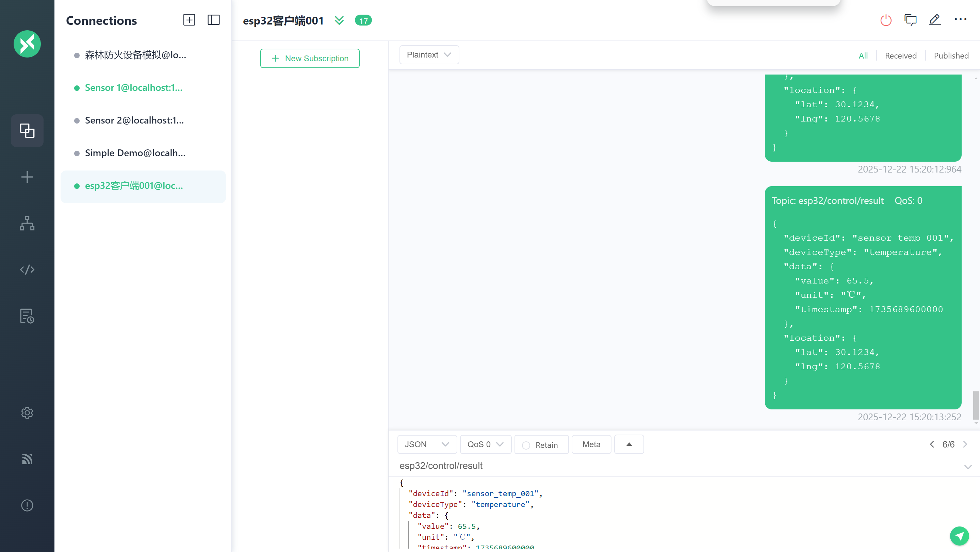Switch to the Received filter tab
This screenshot has height=552, width=980.
point(900,55)
